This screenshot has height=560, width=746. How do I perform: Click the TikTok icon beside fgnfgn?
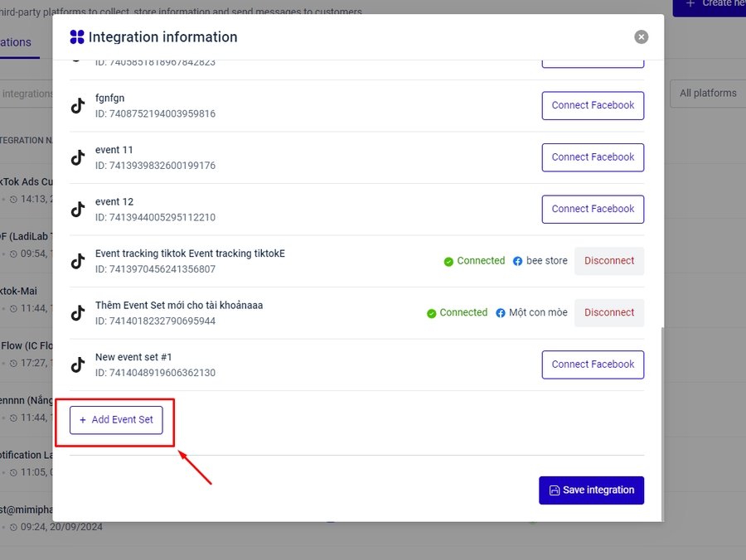tap(78, 106)
